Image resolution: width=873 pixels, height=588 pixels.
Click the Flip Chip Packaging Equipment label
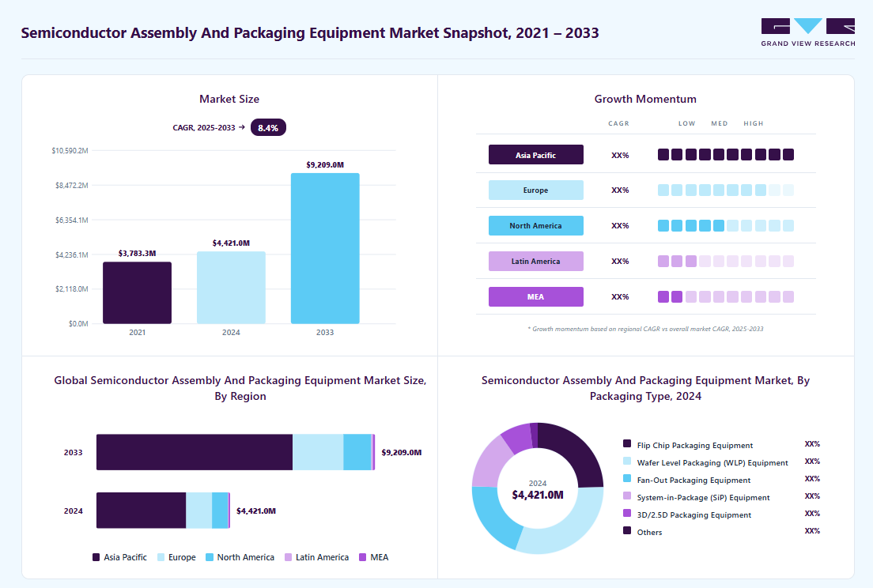pos(695,446)
